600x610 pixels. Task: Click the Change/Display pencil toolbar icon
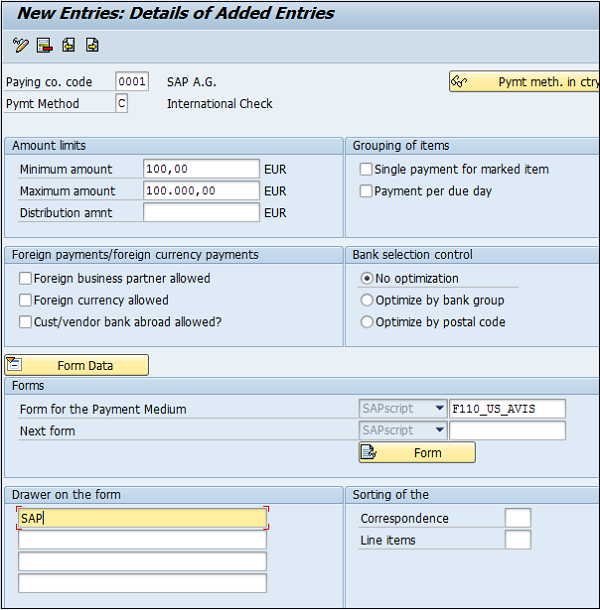(20, 45)
